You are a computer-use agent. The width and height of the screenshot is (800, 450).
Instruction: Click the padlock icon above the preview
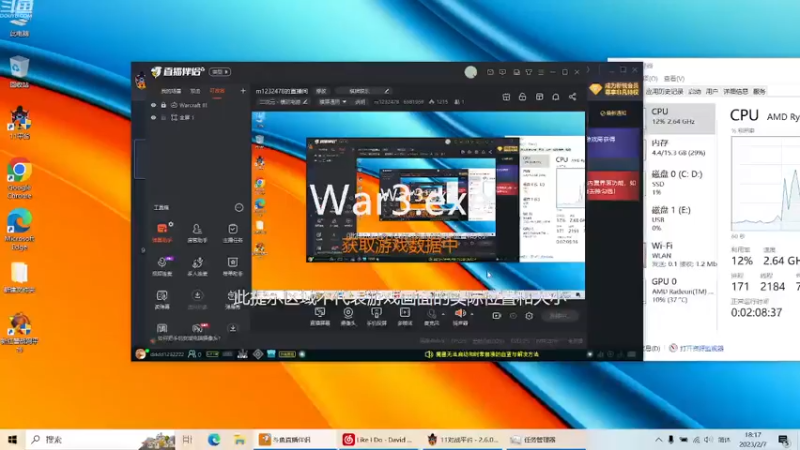[x=522, y=96]
